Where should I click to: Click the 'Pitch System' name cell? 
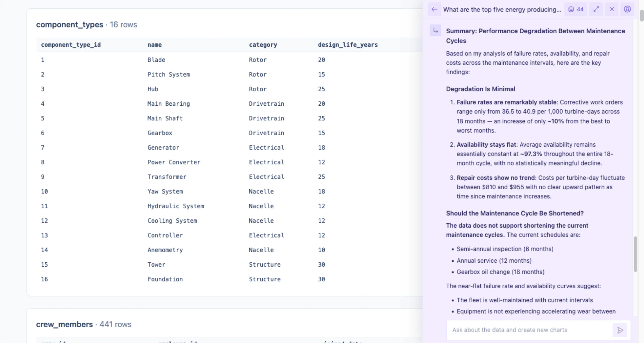tap(169, 74)
